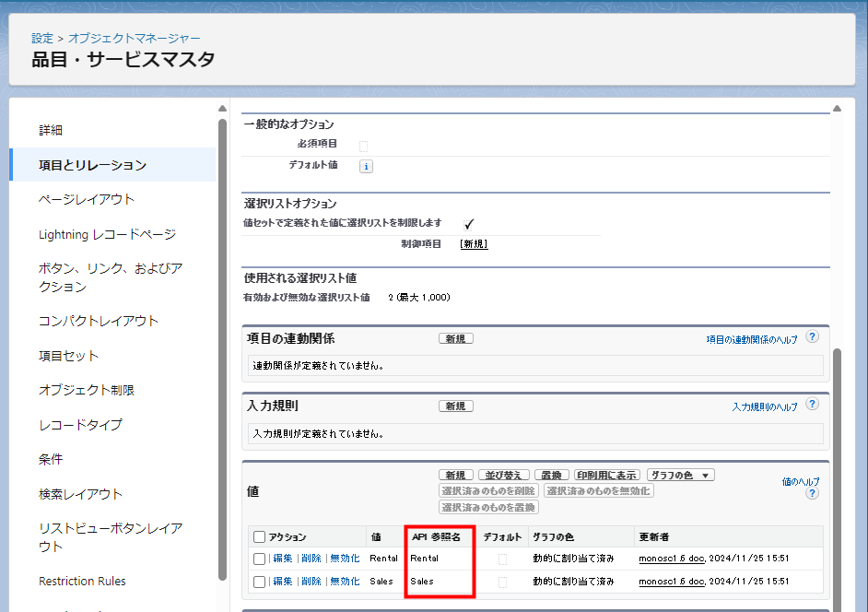The width and height of the screenshot is (868, 612).
Task: Click the 値のヘルプ question mark icon
Action: point(812,494)
